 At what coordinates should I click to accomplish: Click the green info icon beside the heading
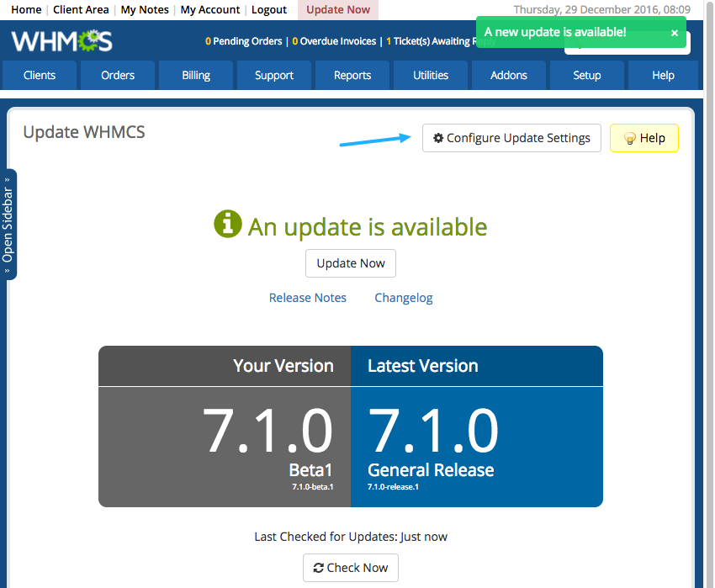coord(228,224)
